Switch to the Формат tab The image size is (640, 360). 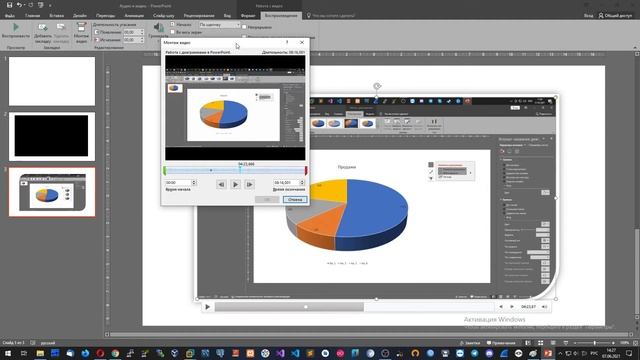tap(248, 16)
